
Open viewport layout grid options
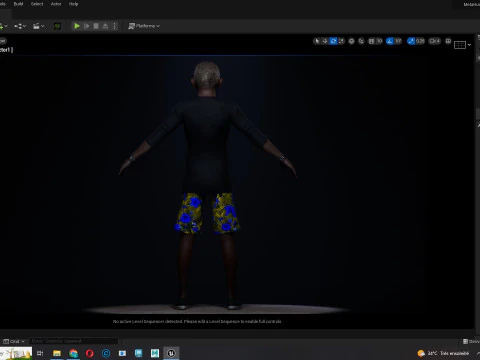(460, 45)
